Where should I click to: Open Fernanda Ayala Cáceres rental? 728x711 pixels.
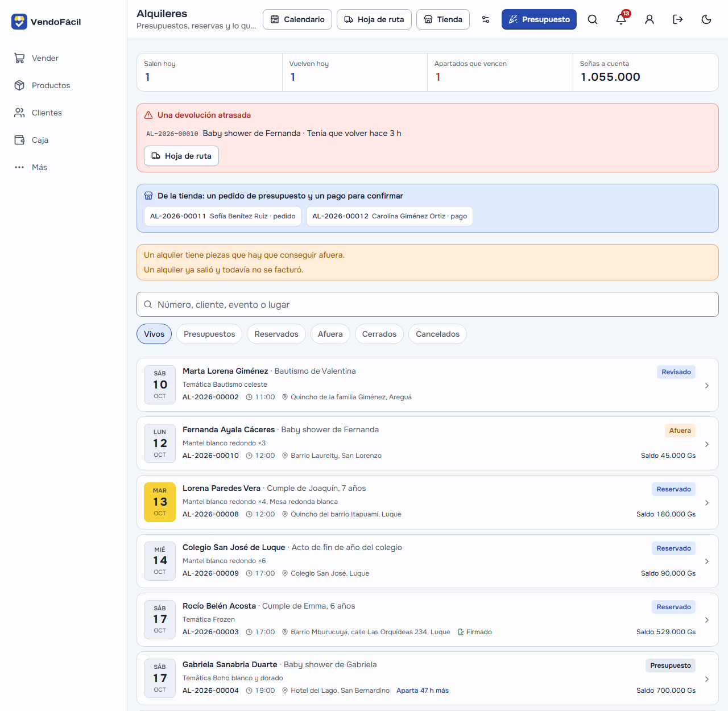(x=428, y=443)
